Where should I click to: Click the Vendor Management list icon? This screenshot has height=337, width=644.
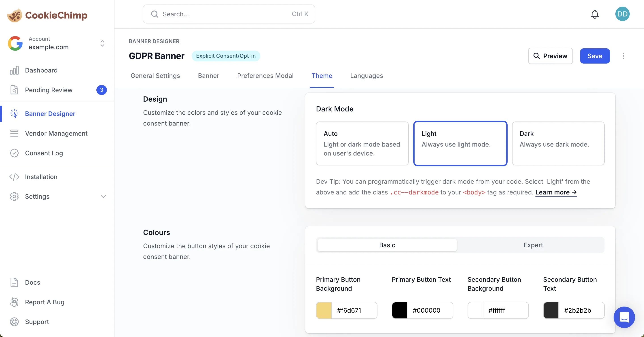point(14,133)
